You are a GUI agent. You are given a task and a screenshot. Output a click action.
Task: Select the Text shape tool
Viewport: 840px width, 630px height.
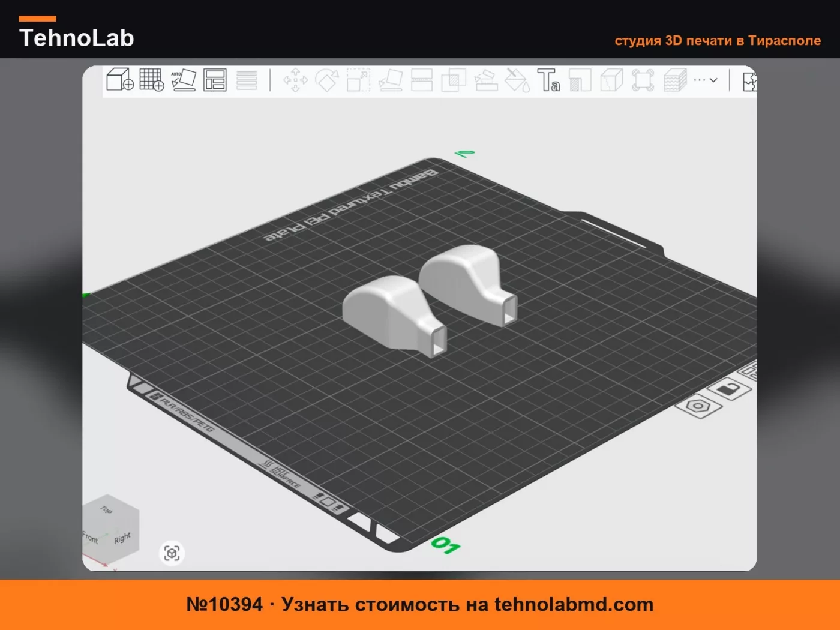[x=548, y=80]
